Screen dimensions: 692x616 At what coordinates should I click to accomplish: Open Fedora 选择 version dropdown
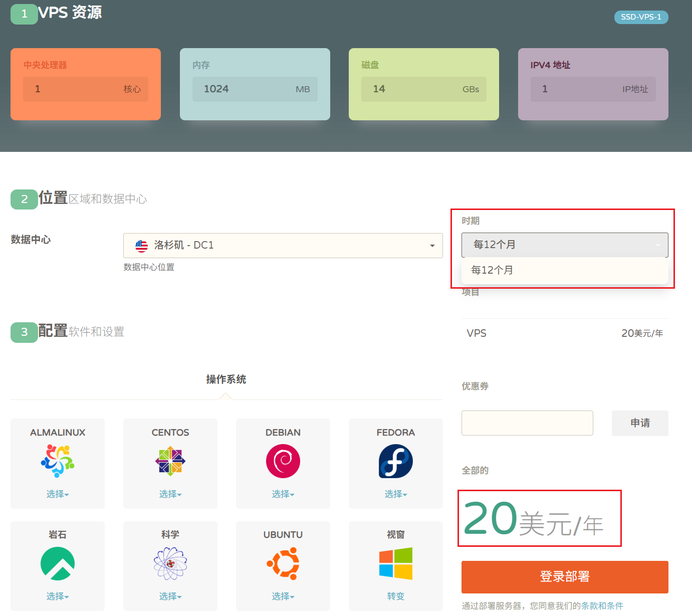pos(396,494)
